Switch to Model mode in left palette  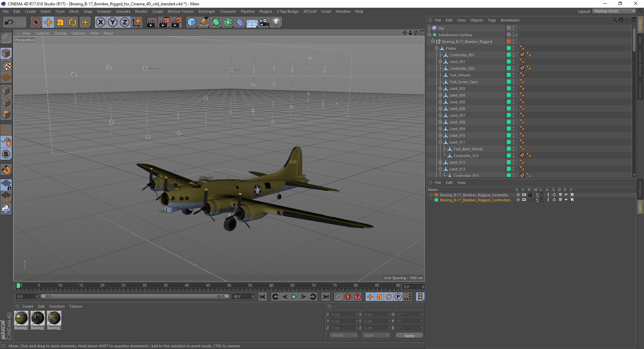pos(6,54)
